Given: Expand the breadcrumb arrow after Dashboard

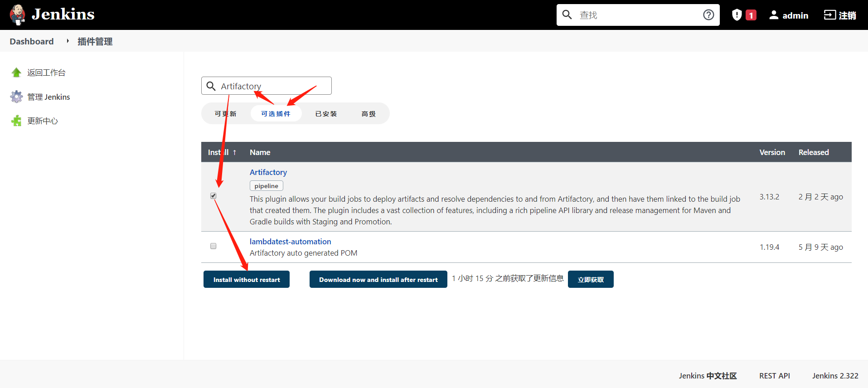Looking at the screenshot, I should coord(68,41).
